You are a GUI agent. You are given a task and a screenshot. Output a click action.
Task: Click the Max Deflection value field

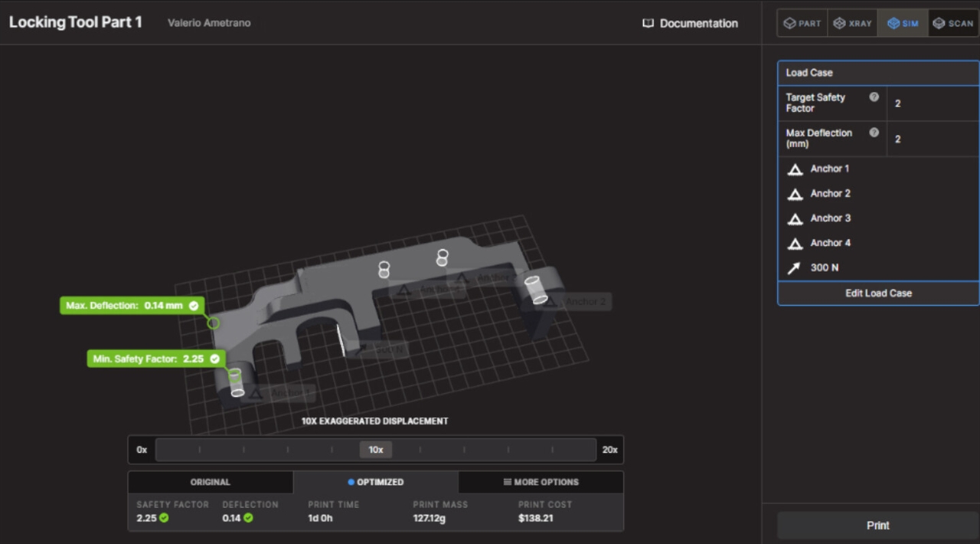(x=932, y=139)
